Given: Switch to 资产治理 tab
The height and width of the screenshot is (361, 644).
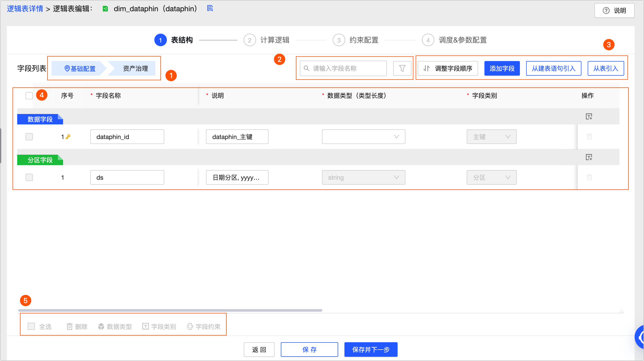Looking at the screenshot, I should coord(135,68).
